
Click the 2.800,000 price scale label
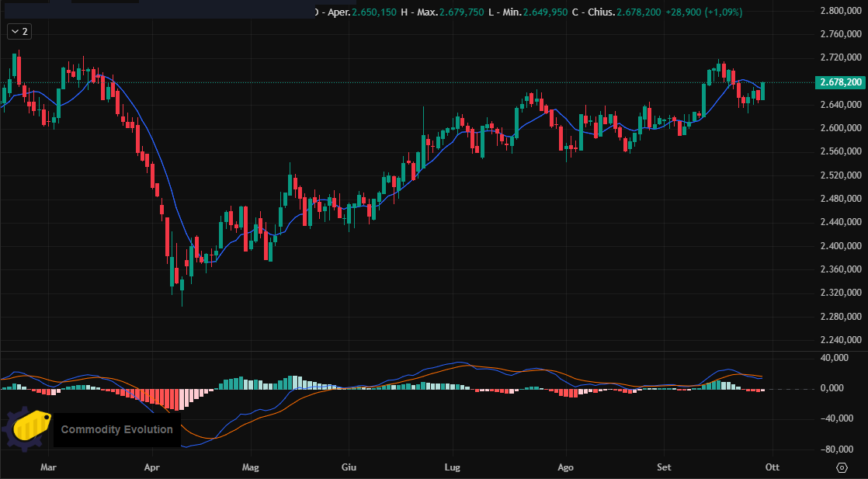(842, 11)
